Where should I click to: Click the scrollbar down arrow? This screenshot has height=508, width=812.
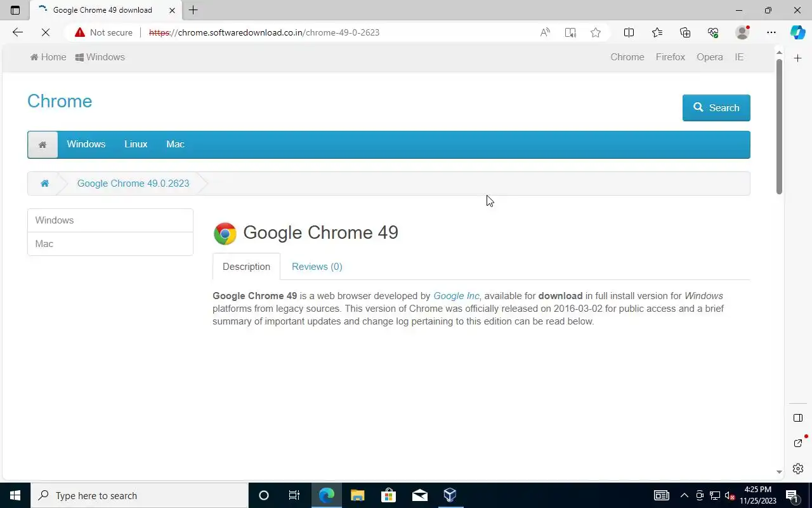click(779, 472)
